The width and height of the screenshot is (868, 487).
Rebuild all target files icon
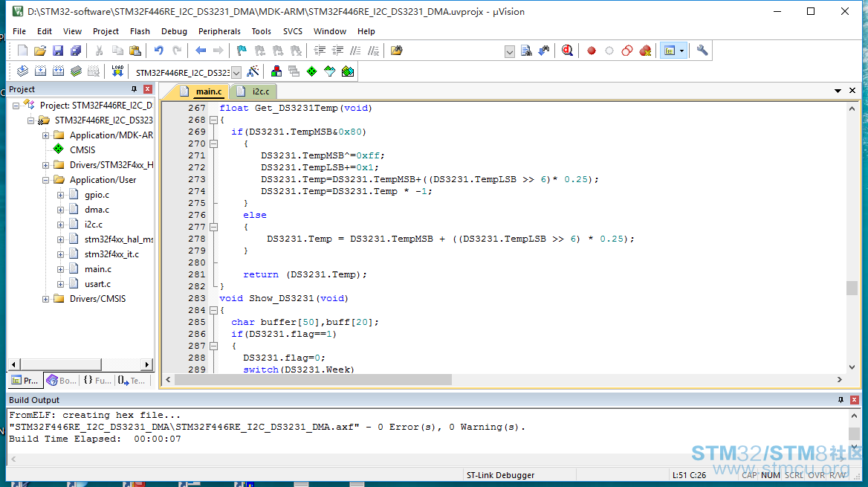pos(58,71)
